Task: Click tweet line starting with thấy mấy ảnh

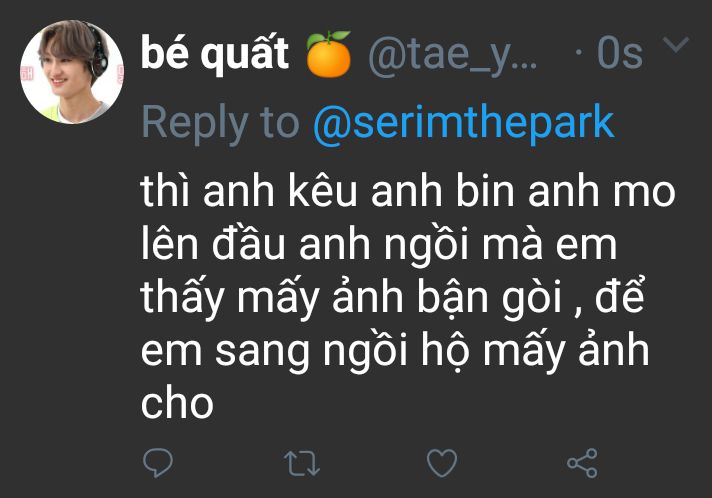Action: tap(393, 298)
